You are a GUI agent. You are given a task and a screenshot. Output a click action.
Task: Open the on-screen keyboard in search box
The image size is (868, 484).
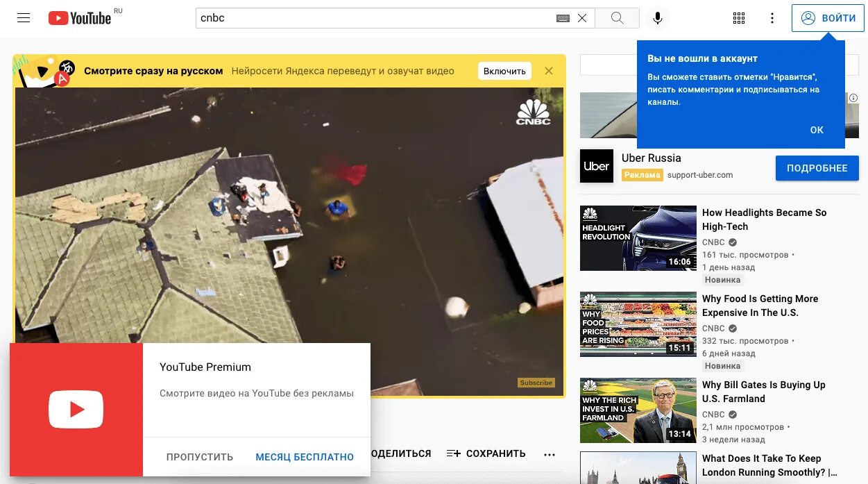point(563,19)
